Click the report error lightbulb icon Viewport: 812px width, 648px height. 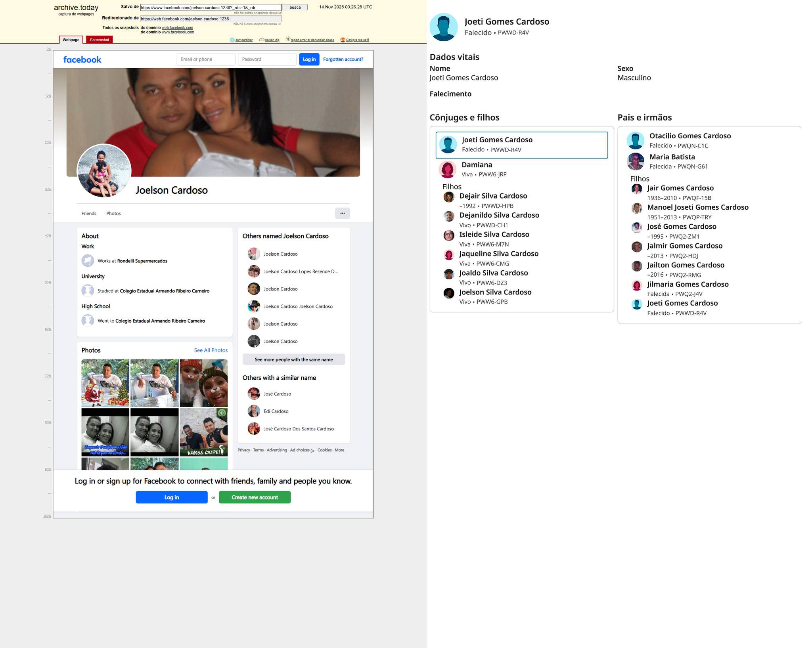[288, 39]
